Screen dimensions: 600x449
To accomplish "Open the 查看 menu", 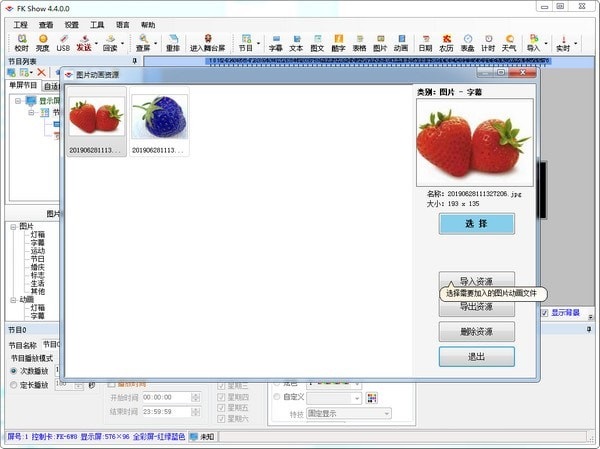I will tap(46, 25).
